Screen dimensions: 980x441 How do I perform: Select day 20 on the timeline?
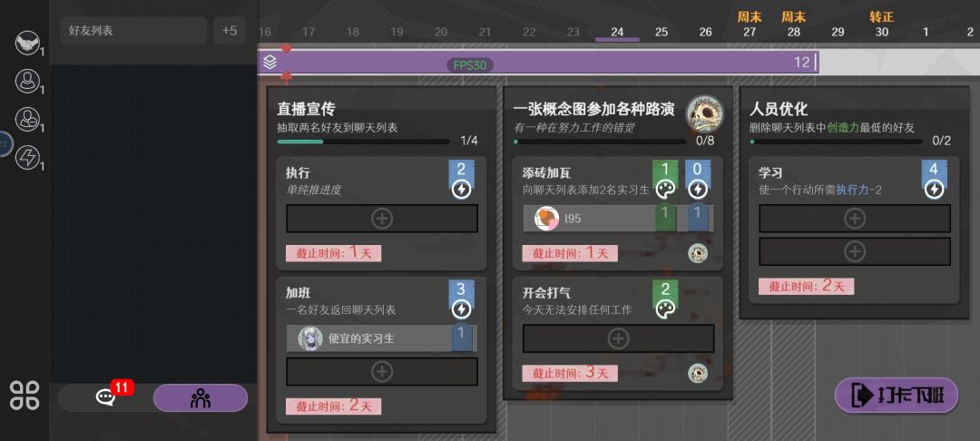coord(441,32)
